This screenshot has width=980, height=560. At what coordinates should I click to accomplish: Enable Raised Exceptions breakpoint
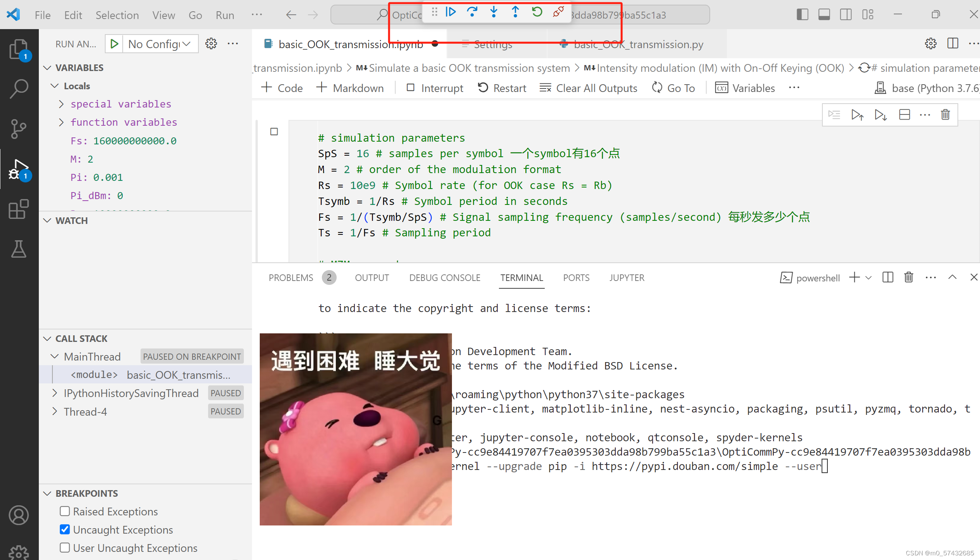click(64, 511)
